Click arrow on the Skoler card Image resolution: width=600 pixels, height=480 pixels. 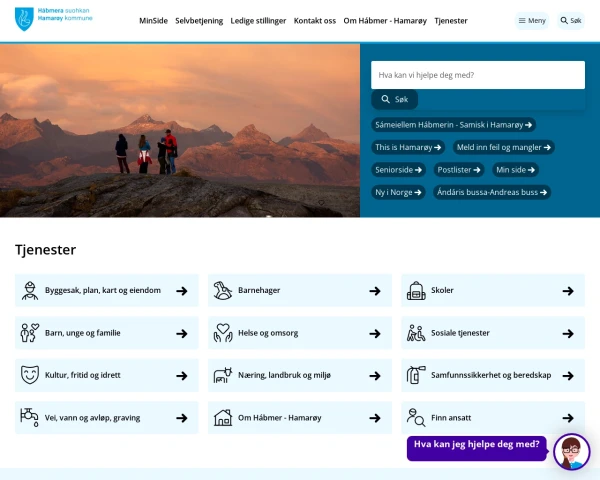[568, 291]
